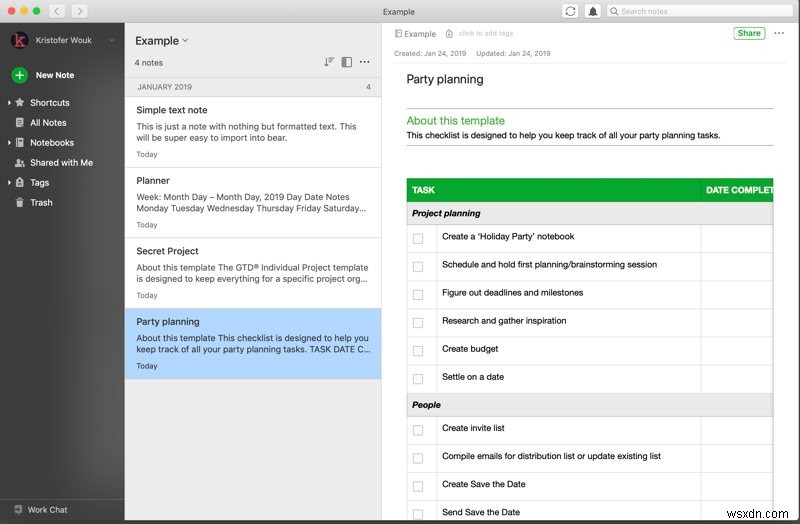The height and width of the screenshot is (524, 800).
Task: Expand the Notebooks section arrow
Action: click(9, 142)
